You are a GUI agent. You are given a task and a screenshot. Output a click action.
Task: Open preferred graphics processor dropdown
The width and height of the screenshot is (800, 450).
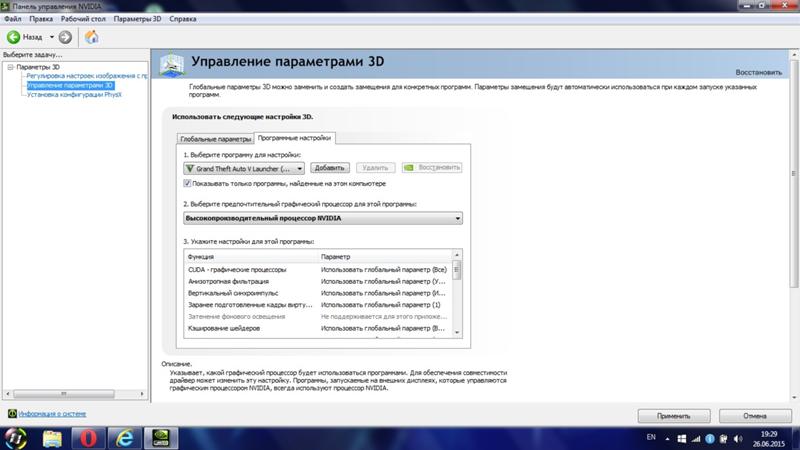pos(323,218)
